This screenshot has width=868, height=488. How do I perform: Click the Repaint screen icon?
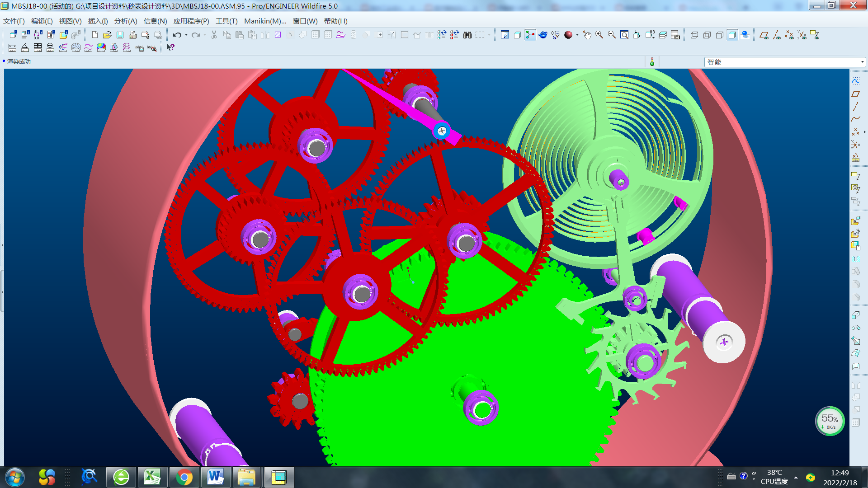505,35
